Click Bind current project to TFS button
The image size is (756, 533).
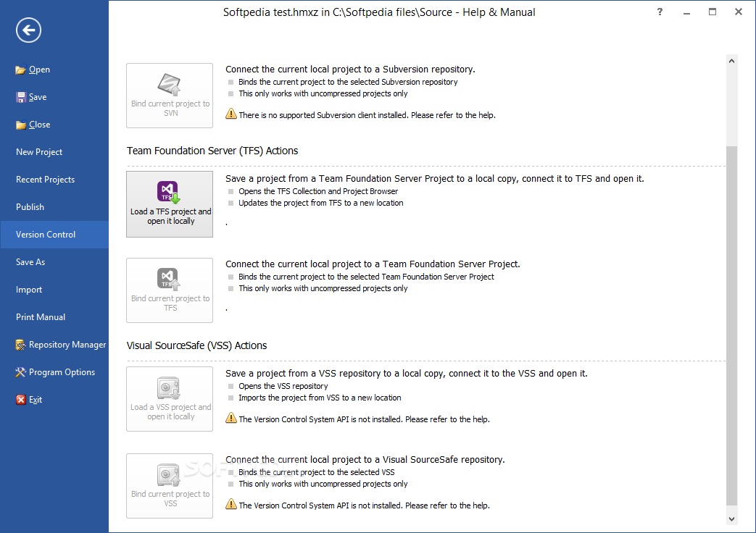click(170, 290)
